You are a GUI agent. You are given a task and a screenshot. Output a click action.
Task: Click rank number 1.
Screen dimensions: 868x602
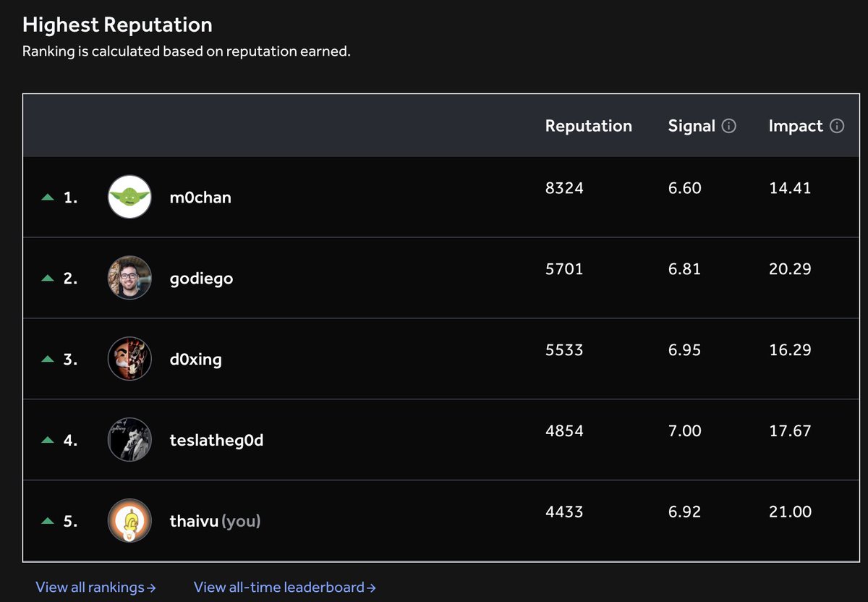coord(70,197)
